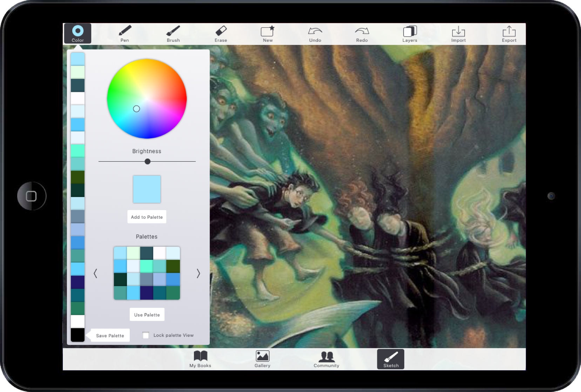Click Add to Palette button
Image resolution: width=581 pixels, height=392 pixels.
(147, 217)
